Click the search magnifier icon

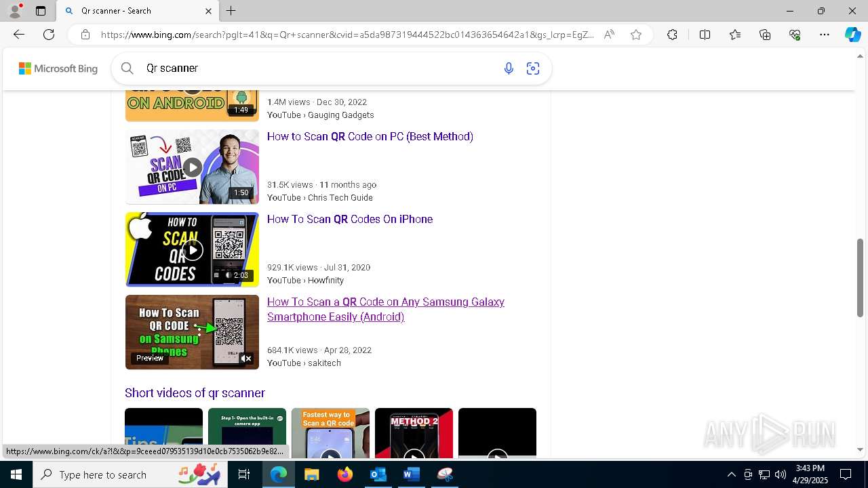127,68
